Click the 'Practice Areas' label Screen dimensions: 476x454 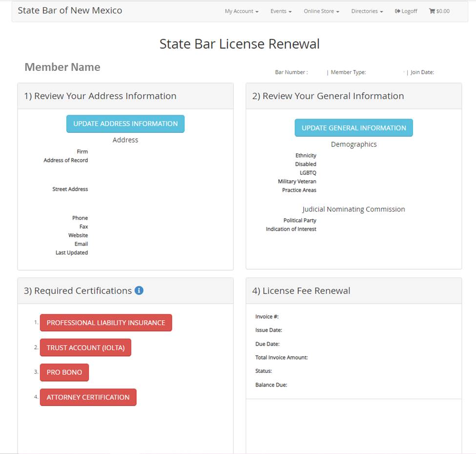coord(299,190)
